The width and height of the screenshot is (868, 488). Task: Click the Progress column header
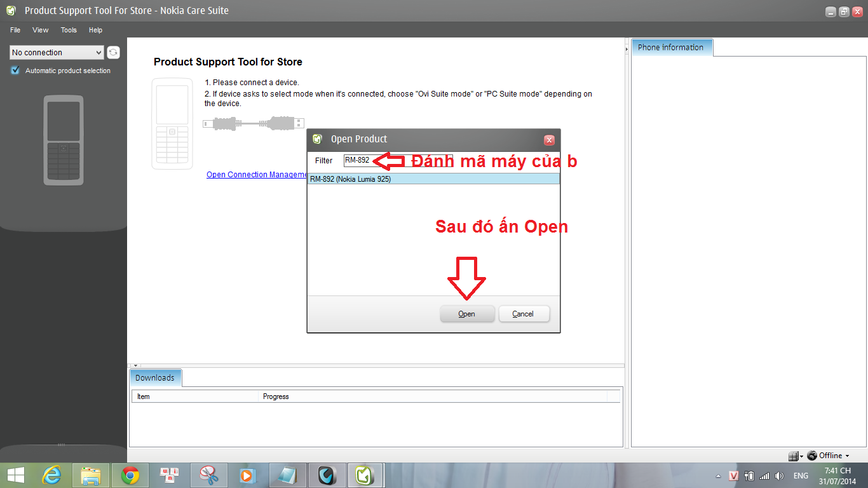tap(433, 396)
